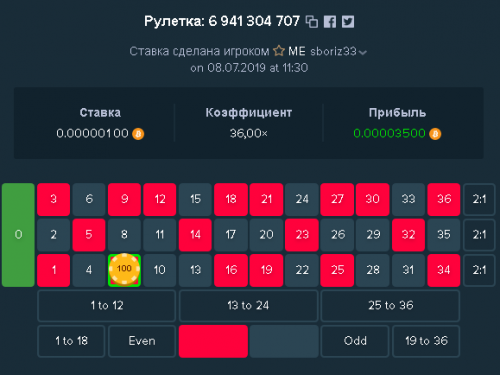Choose the 1 to 12 dozen bet
Screen dimensions: 500x375
tap(107, 306)
